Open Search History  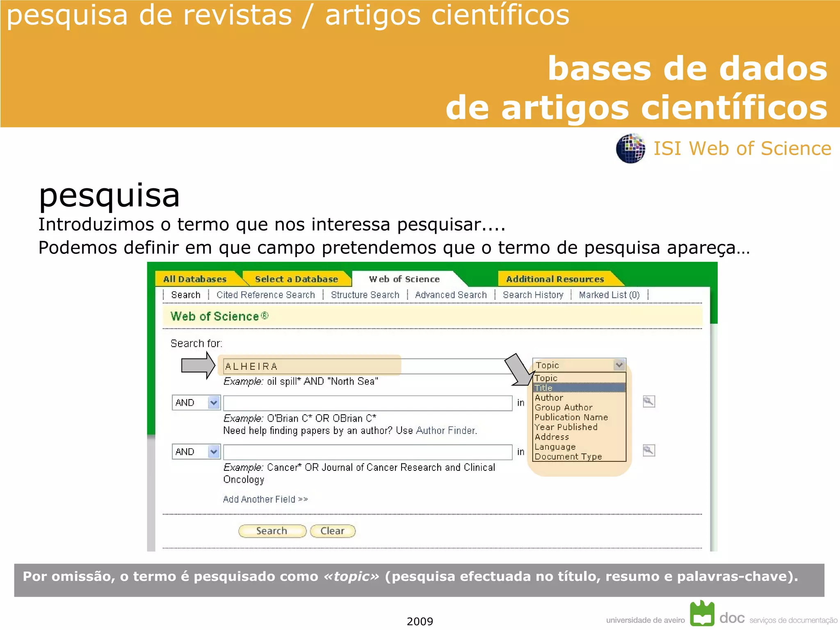[x=533, y=295]
